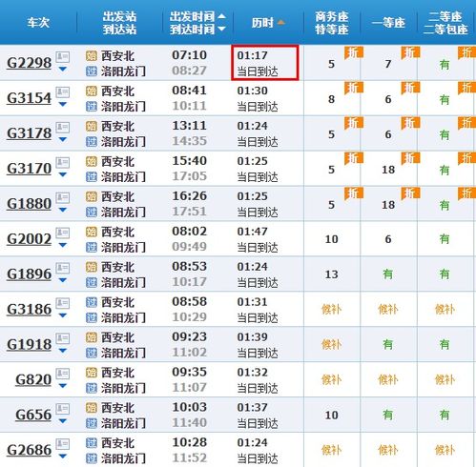Open train G820 details link

click(33, 380)
